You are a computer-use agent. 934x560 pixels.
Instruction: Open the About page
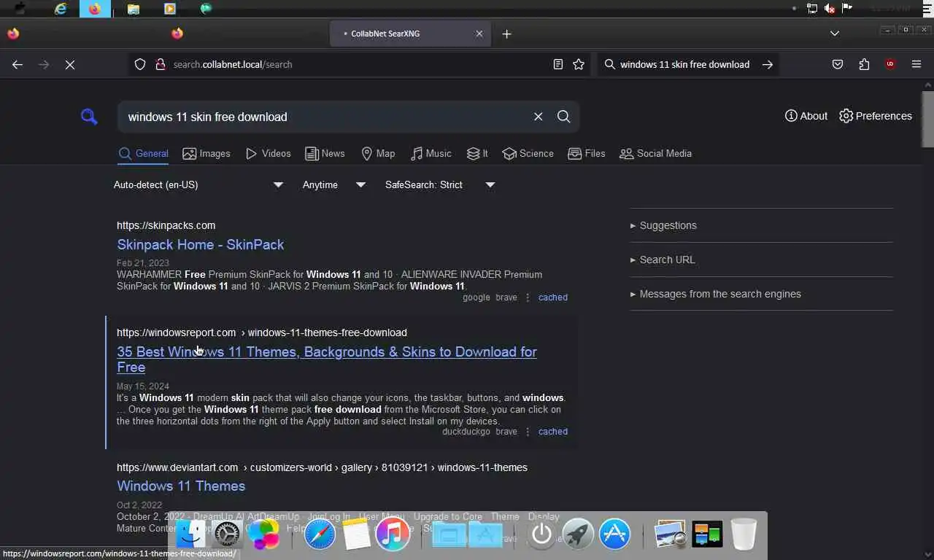(x=806, y=116)
